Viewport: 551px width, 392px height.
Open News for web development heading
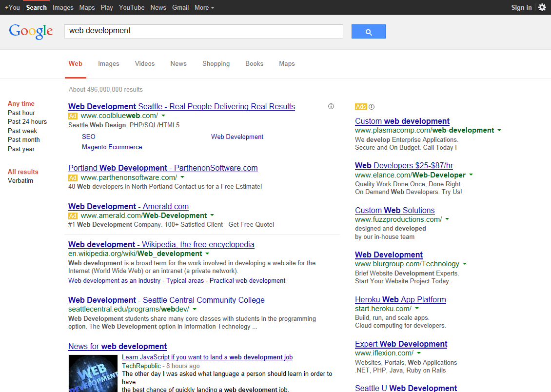coord(118,346)
